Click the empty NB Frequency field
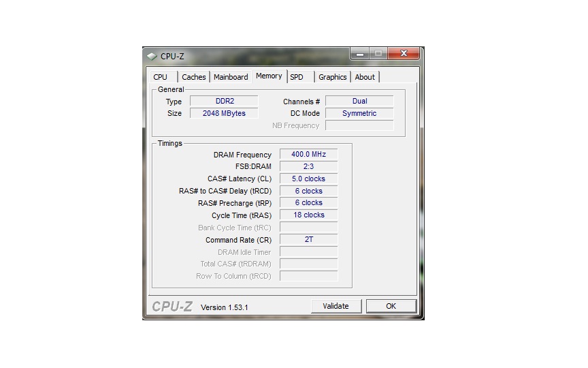The image size is (588, 368). [359, 125]
